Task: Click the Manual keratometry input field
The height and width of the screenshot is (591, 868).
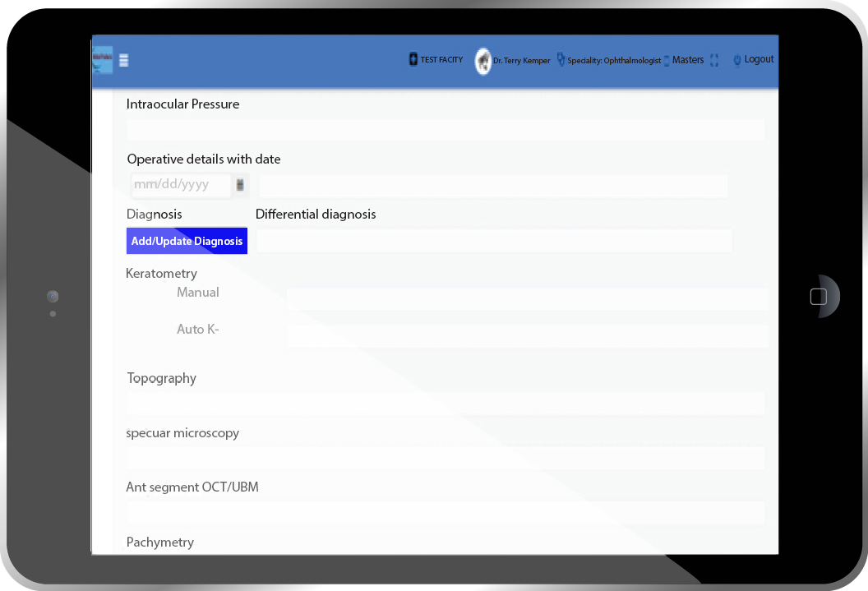Action: tap(528, 299)
